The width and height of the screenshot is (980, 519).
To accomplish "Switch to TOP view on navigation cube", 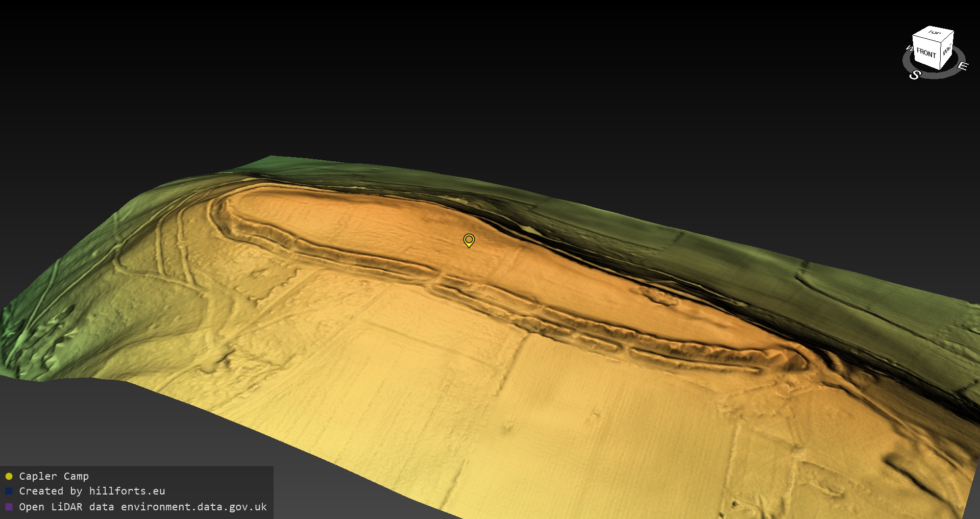I will coord(934,33).
